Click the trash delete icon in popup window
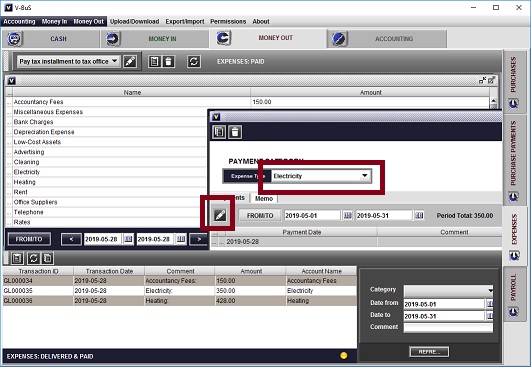Viewport: 531px width, 367px height. coord(235,132)
